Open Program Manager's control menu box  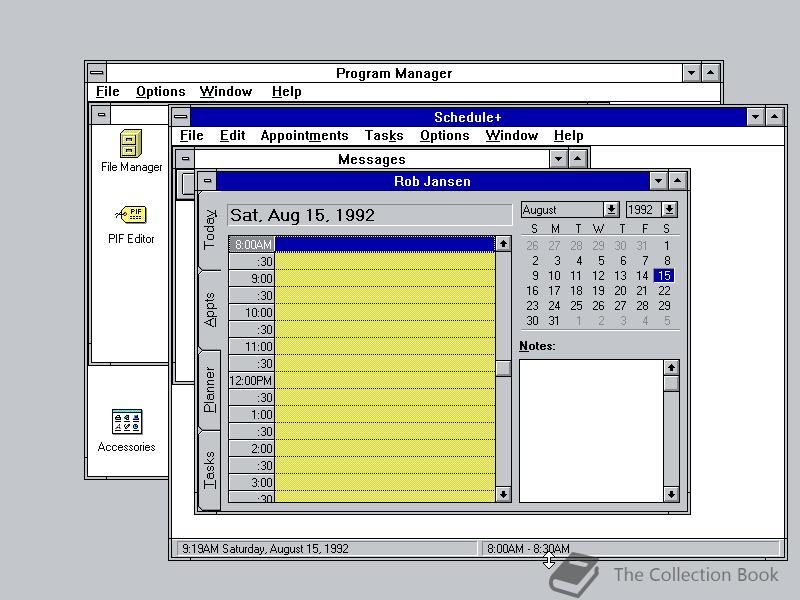96,73
